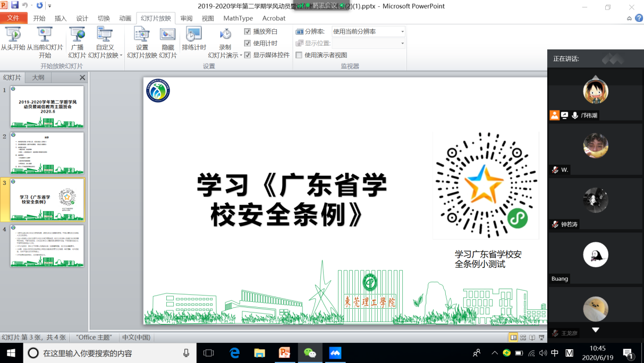Switch to the 审阅 ribbon tab
The height and width of the screenshot is (363, 644).
pos(186,18)
